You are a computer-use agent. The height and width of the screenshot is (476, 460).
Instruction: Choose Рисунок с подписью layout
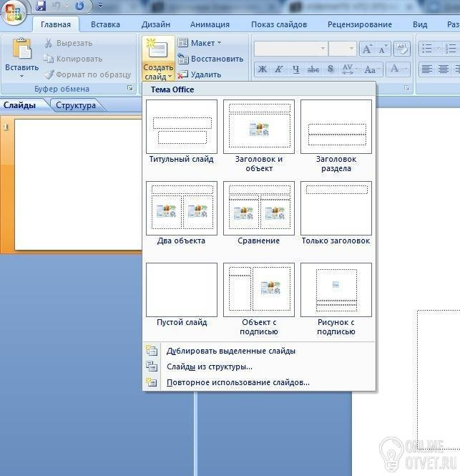[x=336, y=299]
